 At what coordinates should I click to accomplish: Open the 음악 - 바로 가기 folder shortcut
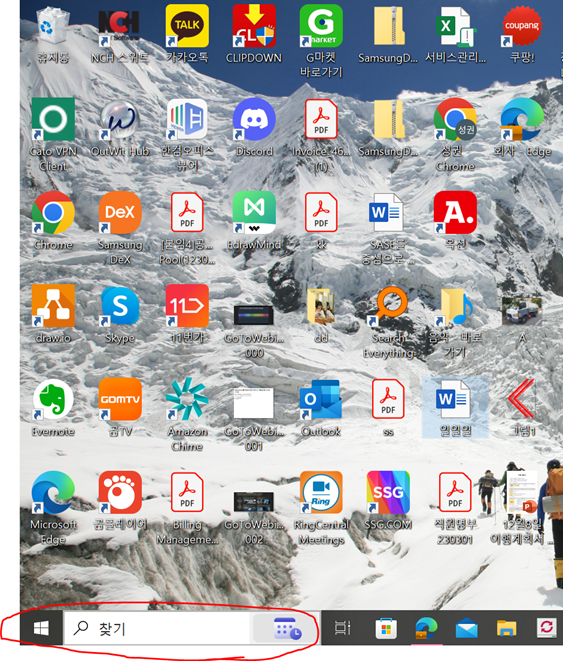click(x=455, y=307)
